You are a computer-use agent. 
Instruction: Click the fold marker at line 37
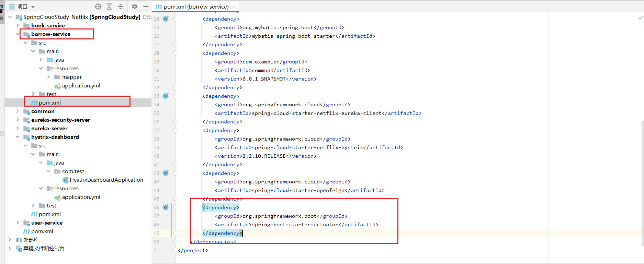(x=175, y=130)
